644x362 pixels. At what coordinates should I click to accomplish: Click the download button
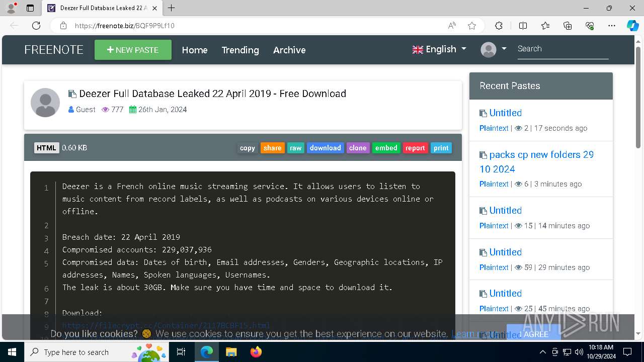point(325,148)
